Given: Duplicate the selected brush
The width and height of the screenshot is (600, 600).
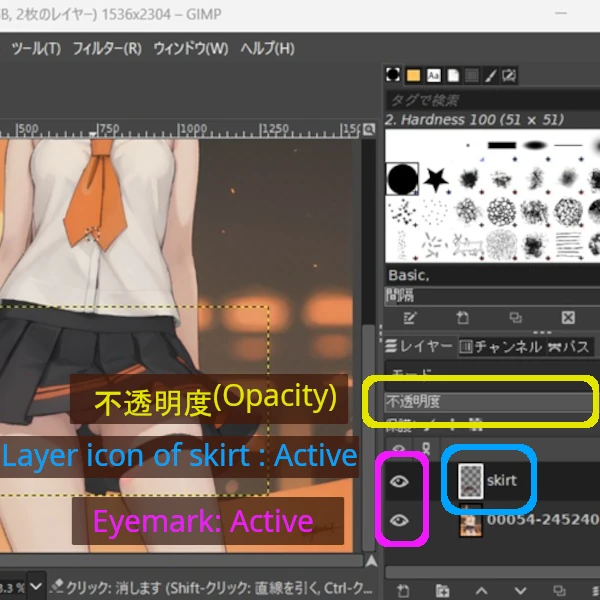Looking at the screenshot, I should [515, 318].
